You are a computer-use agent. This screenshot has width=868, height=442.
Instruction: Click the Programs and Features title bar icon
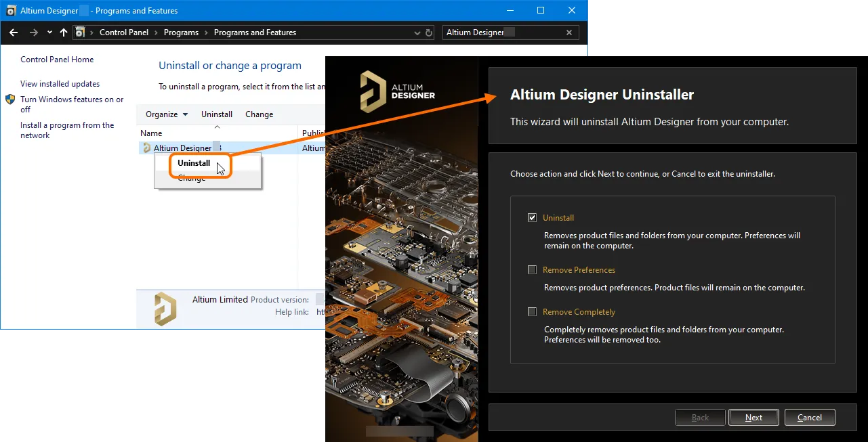click(x=11, y=11)
